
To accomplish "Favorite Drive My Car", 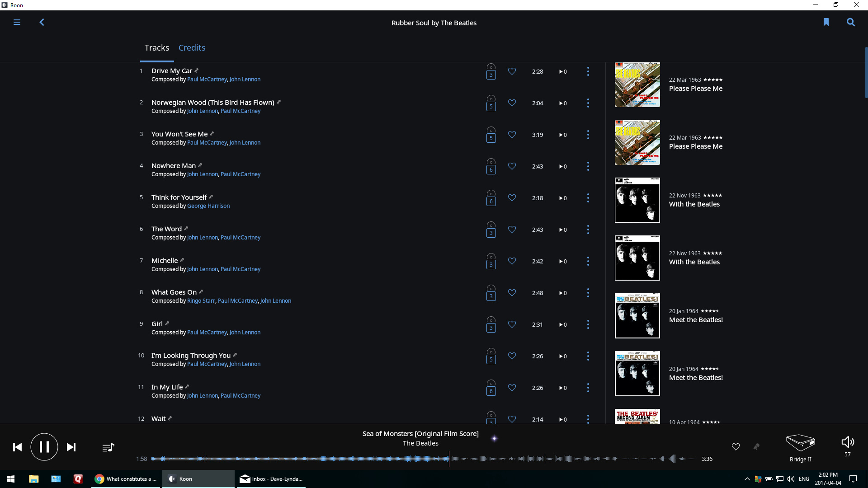I will tap(512, 71).
